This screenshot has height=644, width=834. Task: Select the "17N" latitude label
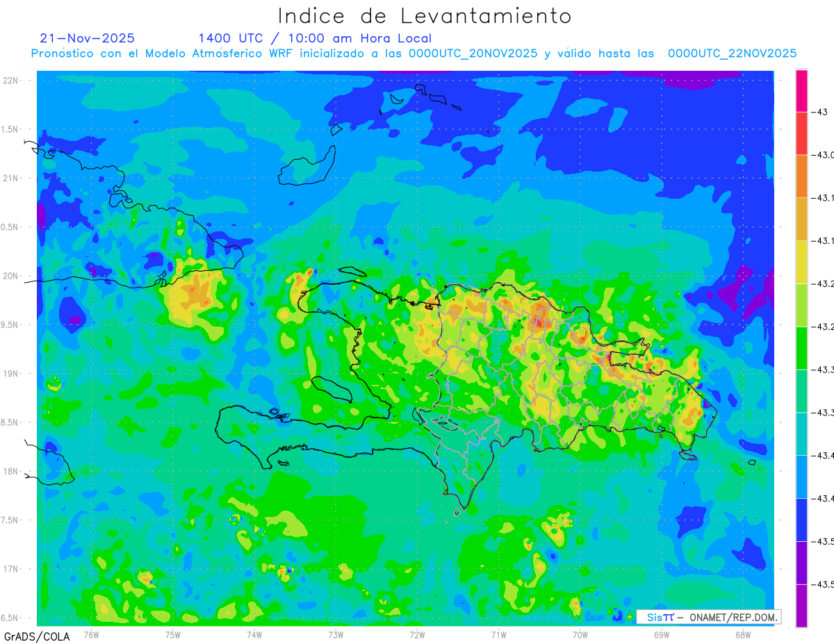12,569
